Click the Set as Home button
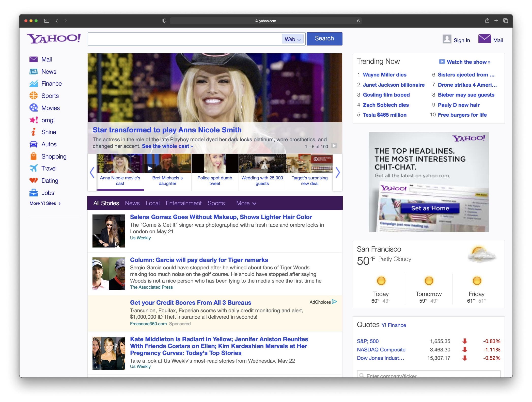This screenshot has height=402, width=532. [x=430, y=208]
